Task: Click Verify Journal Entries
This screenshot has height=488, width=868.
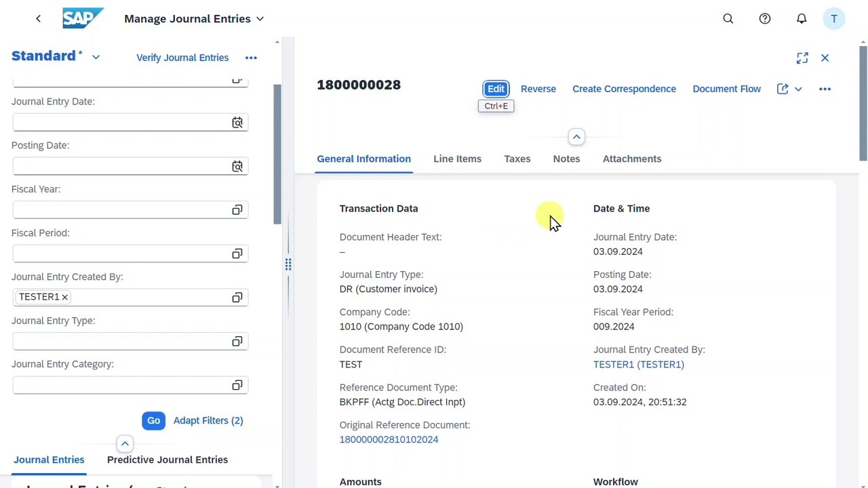Action: point(182,58)
